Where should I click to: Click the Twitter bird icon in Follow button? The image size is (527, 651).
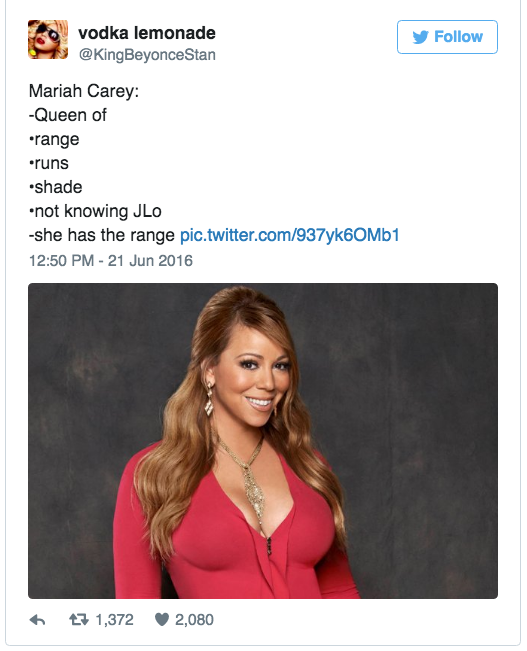click(420, 37)
